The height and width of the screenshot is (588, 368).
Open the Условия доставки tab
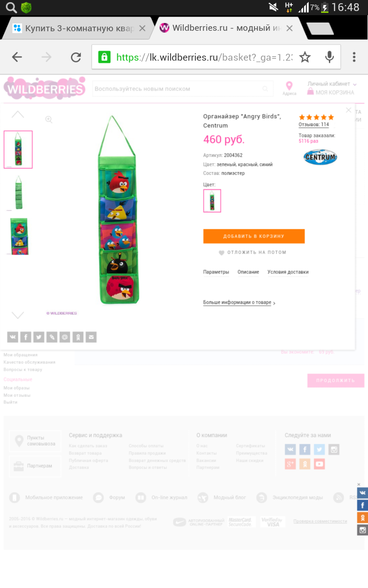(x=288, y=272)
